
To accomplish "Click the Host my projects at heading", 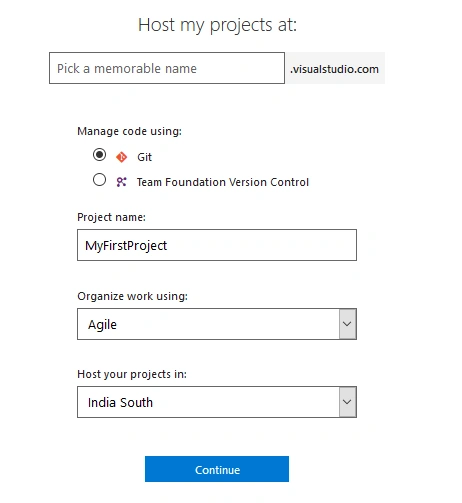I will pyautogui.click(x=217, y=25).
